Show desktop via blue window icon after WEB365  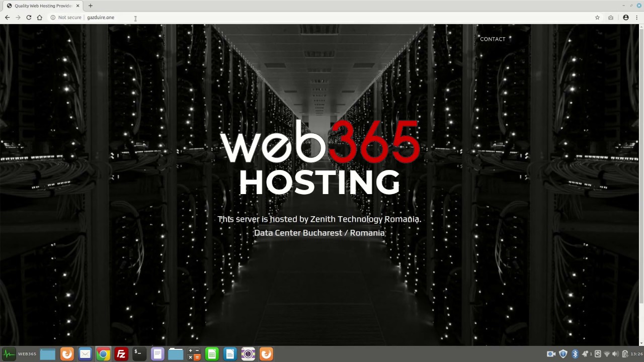(x=48, y=354)
